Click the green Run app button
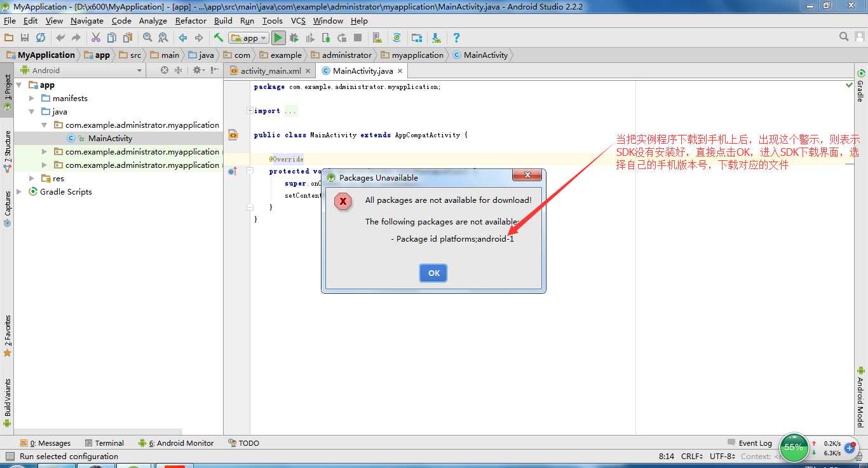 point(278,38)
